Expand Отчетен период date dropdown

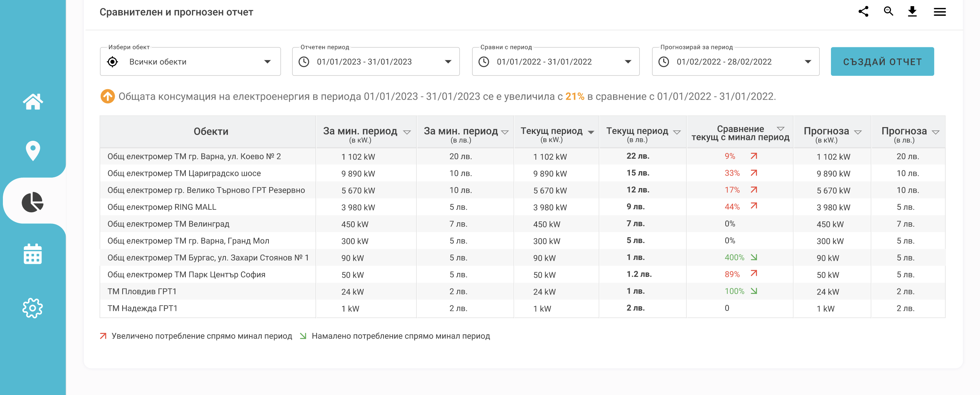(x=448, y=62)
